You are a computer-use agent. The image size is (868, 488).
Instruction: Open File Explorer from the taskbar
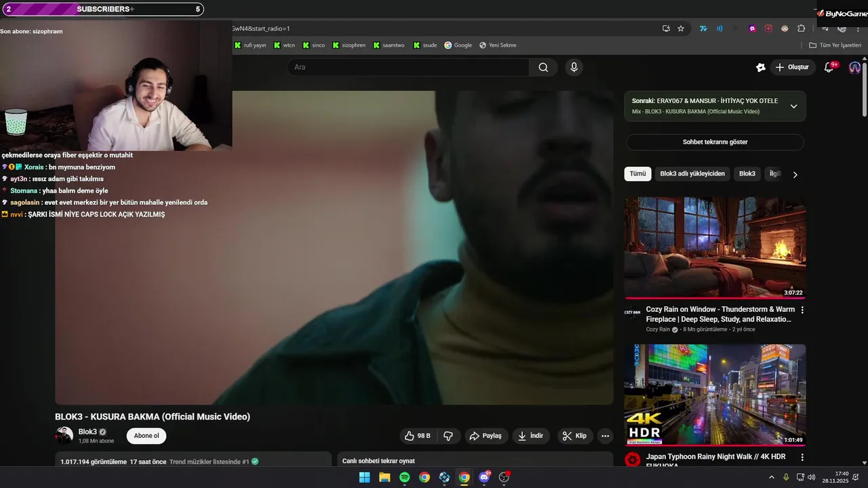(384, 477)
